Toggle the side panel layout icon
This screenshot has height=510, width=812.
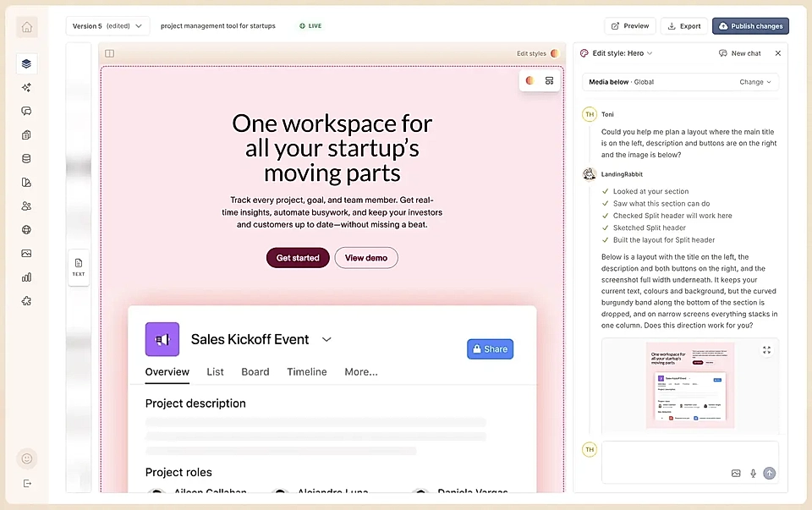tap(109, 53)
